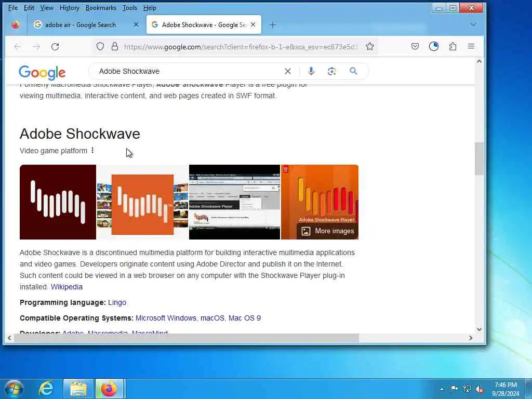
Task: Open the File menu
Action: coord(13,7)
